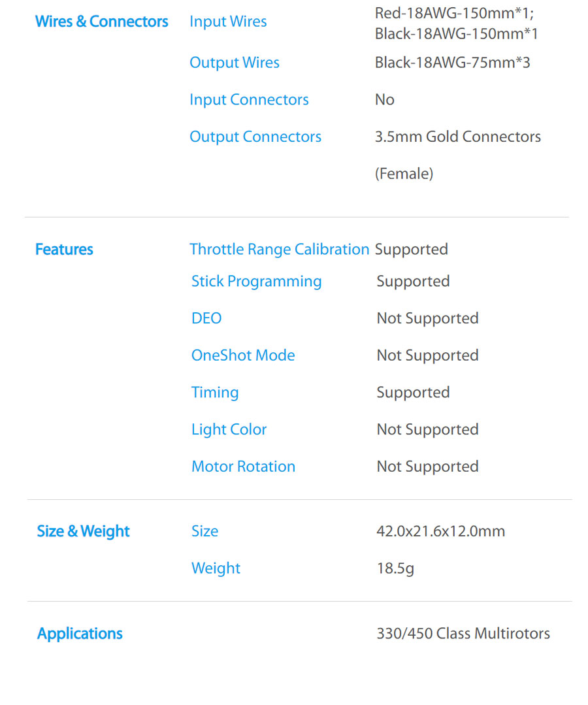Click the Stick Programming label
Viewport: 588px width, 705px height.
tap(256, 282)
